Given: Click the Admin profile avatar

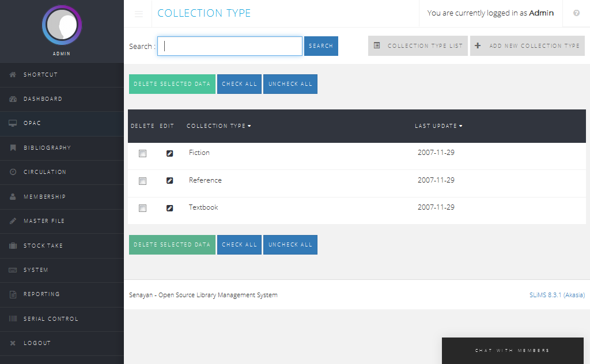Looking at the screenshot, I should tap(62, 25).
